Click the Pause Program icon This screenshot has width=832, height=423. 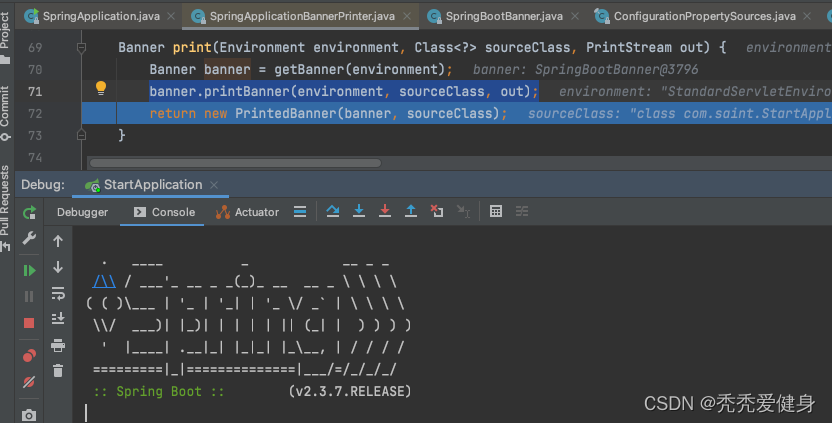[x=29, y=297]
